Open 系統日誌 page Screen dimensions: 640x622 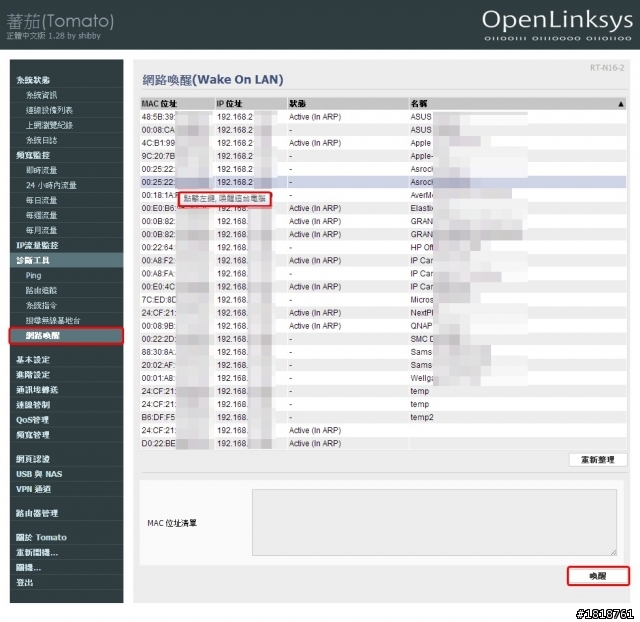(42, 140)
